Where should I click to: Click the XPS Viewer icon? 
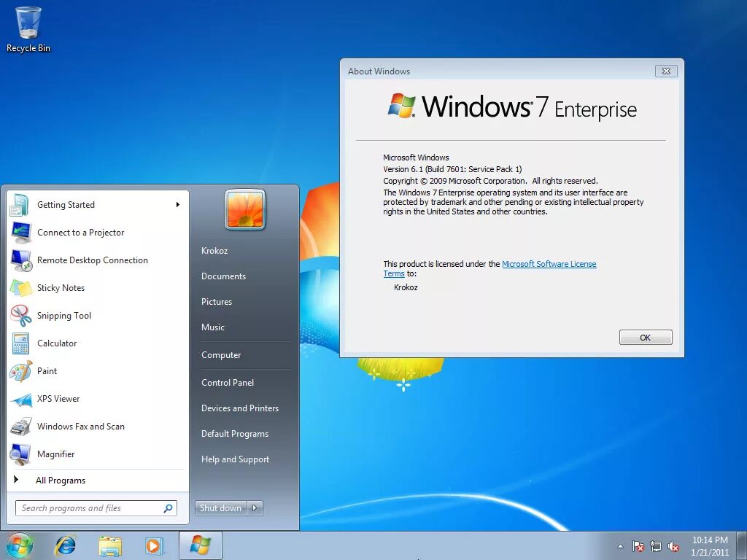pos(20,399)
